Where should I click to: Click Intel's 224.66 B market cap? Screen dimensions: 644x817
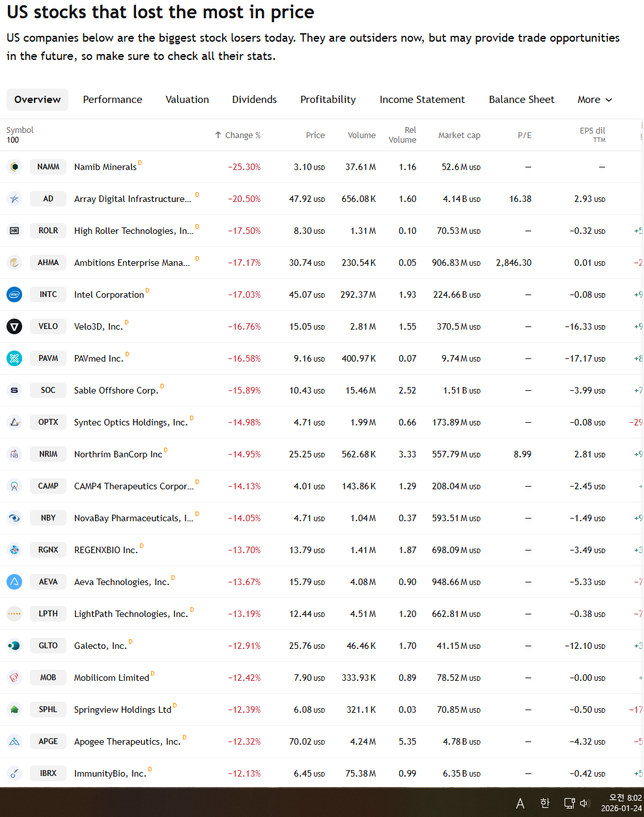pos(457,295)
